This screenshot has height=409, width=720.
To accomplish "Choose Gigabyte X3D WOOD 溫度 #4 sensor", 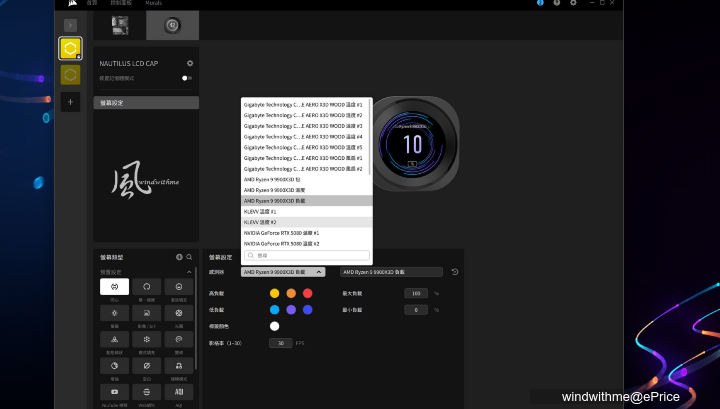I will coord(305,137).
